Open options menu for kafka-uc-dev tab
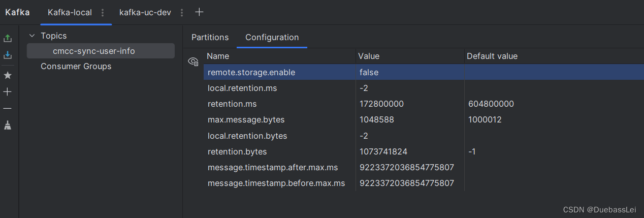Screen dimensions: 644x218 tap(182, 13)
